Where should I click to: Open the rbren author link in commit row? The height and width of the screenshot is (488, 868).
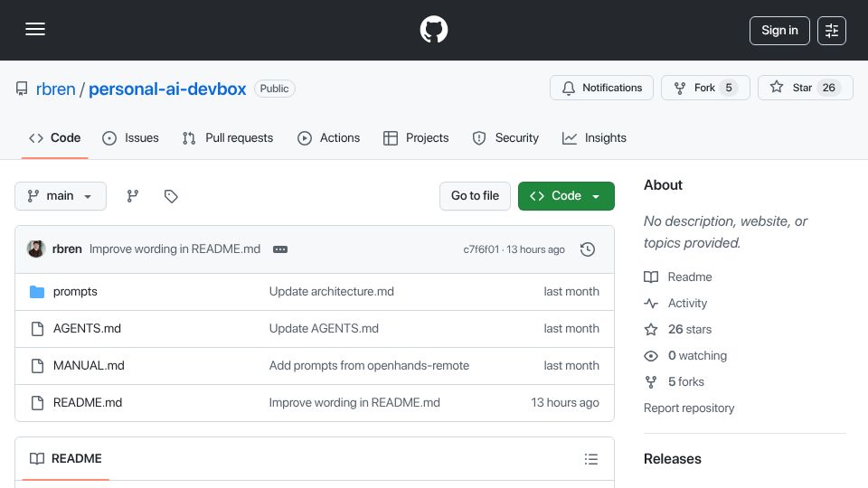point(67,249)
